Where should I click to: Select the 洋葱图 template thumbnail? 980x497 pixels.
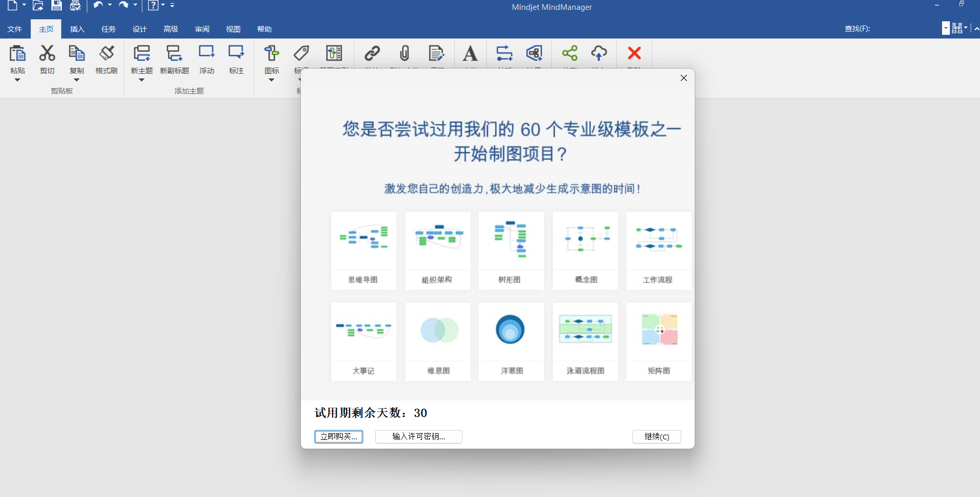[x=511, y=342]
